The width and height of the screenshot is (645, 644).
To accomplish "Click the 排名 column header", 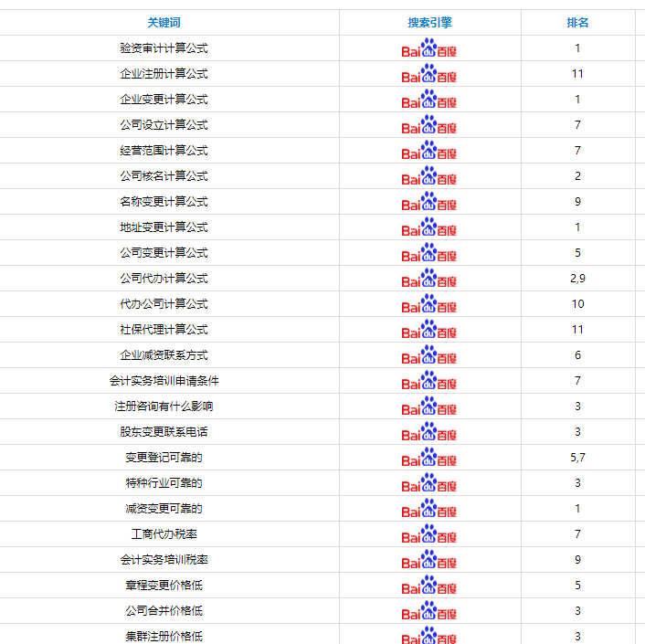I will point(577,22).
